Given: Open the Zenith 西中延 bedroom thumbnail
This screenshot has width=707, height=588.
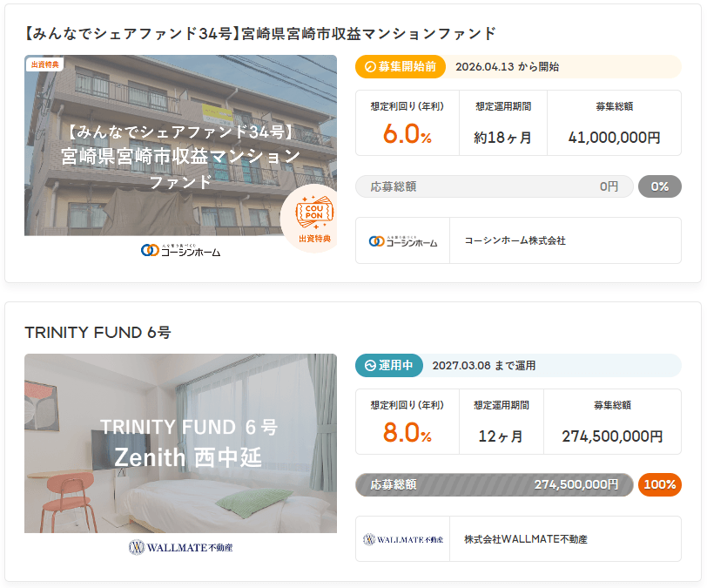Looking at the screenshot, I should click(x=180, y=443).
